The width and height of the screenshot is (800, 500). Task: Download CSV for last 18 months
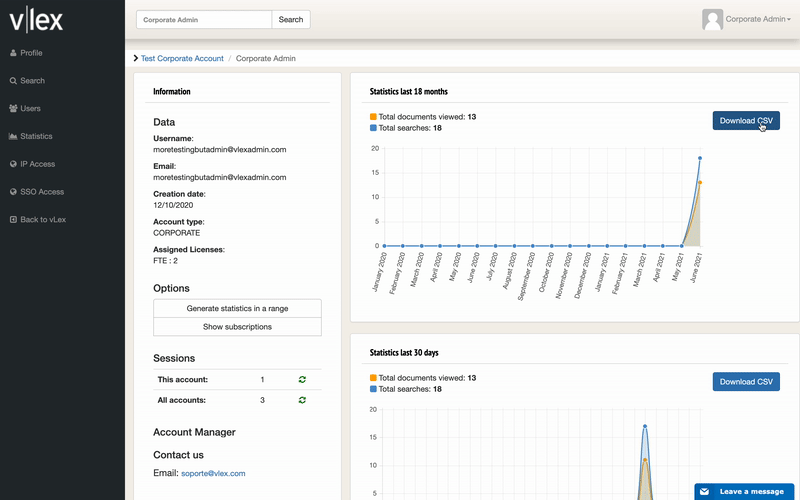(x=746, y=120)
